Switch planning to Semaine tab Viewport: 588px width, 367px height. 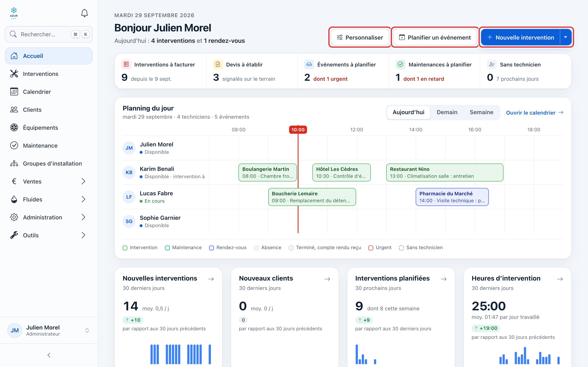pyautogui.click(x=481, y=112)
